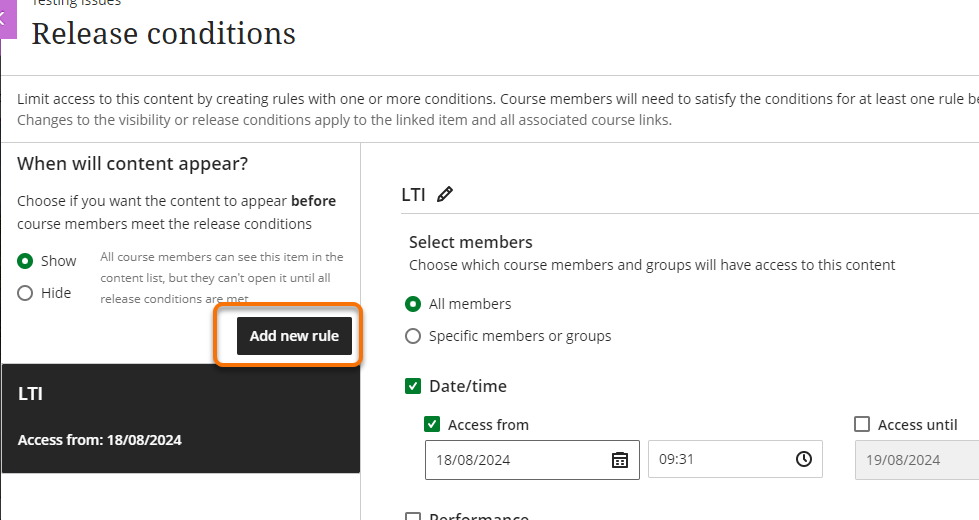Close the Release conditions panel with purple X
This screenshot has width=979, height=520.
pyautogui.click(x=6, y=18)
